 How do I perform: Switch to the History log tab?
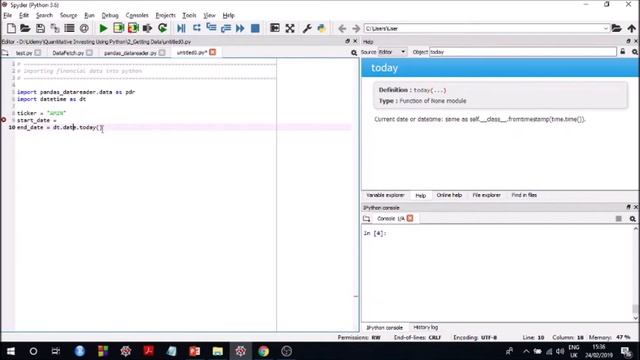[425, 327]
